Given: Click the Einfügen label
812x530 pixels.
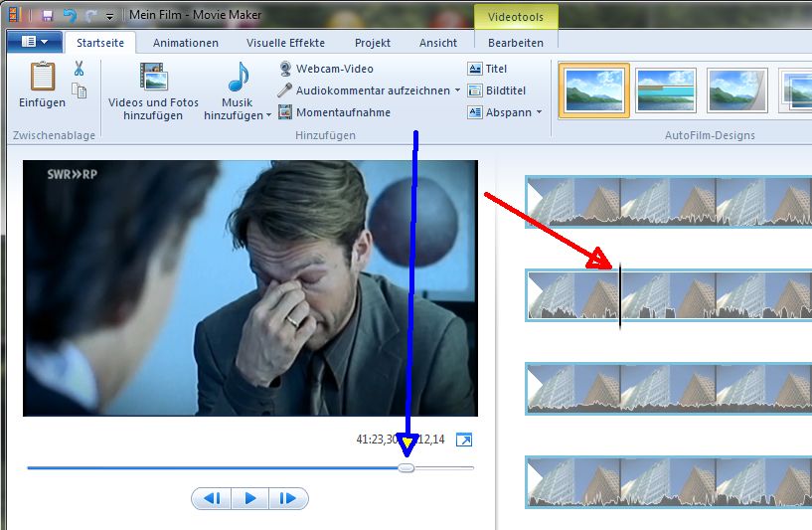Looking at the screenshot, I should 42,102.
